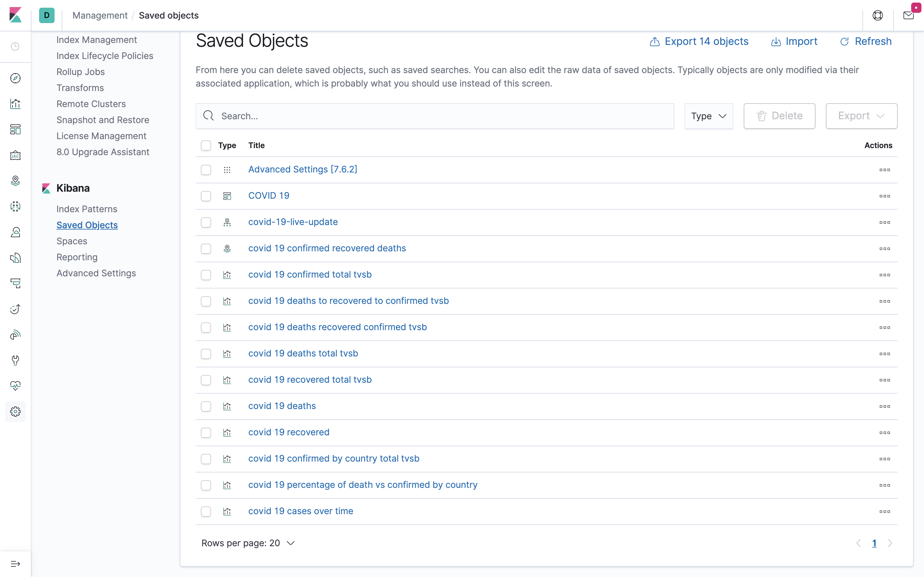Go to Index Patterns in Kibana menu
The height and width of the screenshot is (577, 924).
pos(87,209)
